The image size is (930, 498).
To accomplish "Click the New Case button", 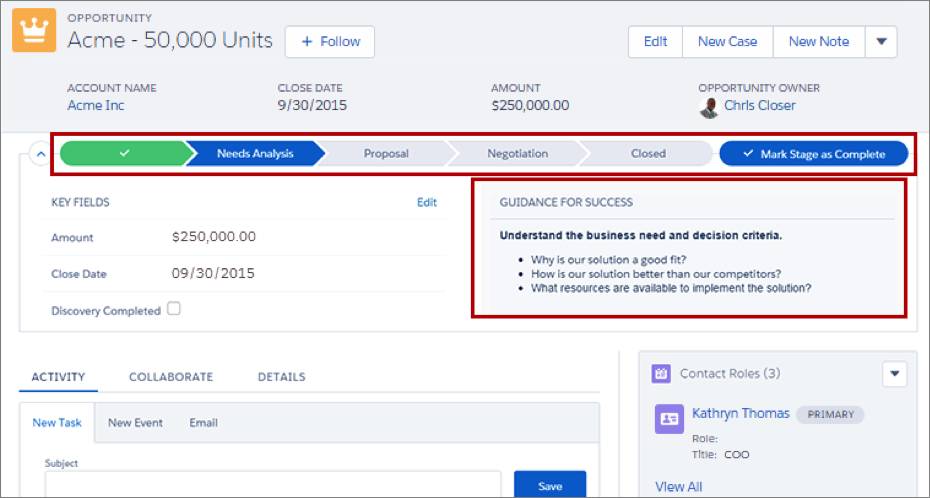I will [x=727, y=42].
